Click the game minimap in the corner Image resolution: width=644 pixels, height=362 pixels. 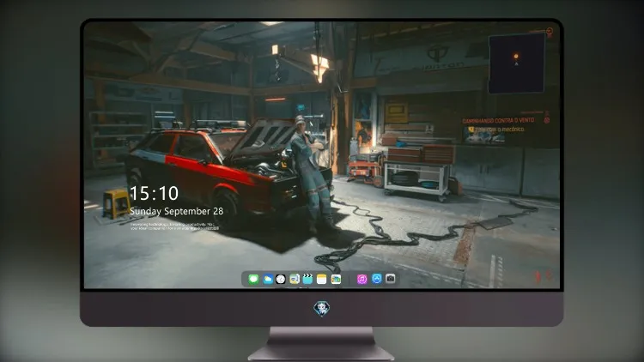click(517, 63)
